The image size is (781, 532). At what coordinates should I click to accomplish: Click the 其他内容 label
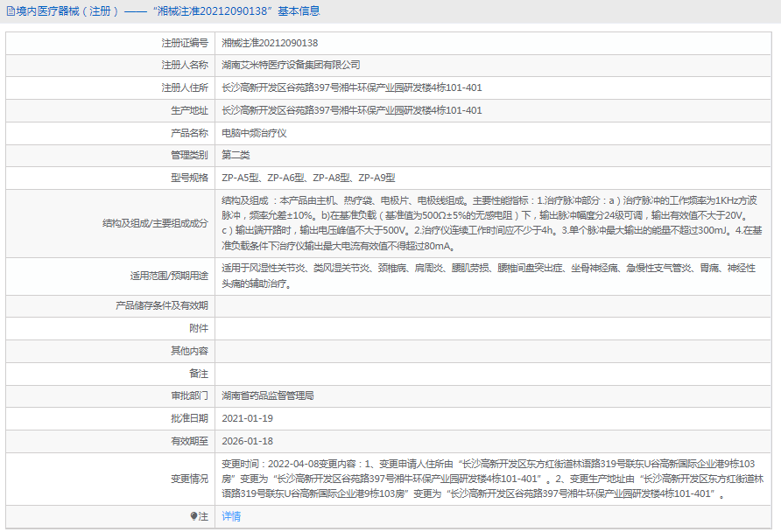pos(189,351)
